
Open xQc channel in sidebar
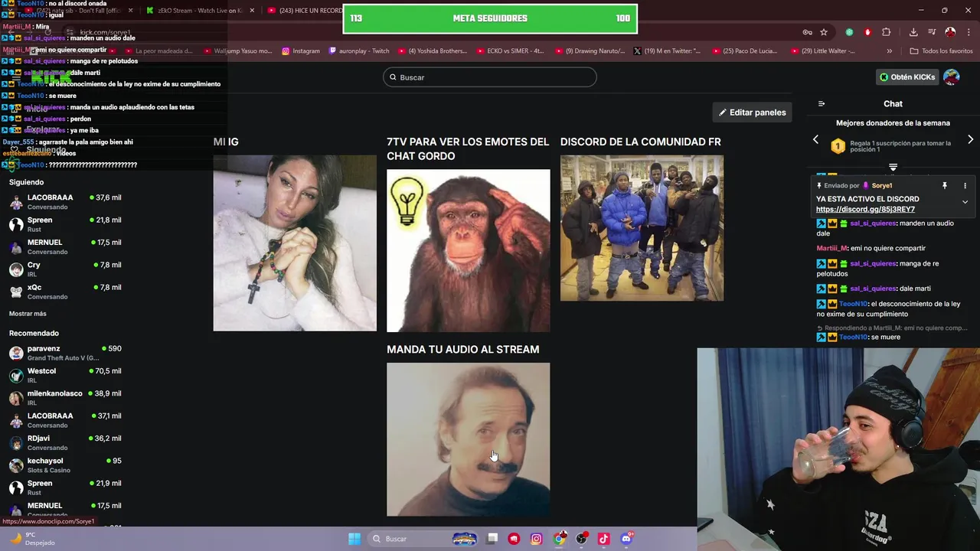(65, 292)
